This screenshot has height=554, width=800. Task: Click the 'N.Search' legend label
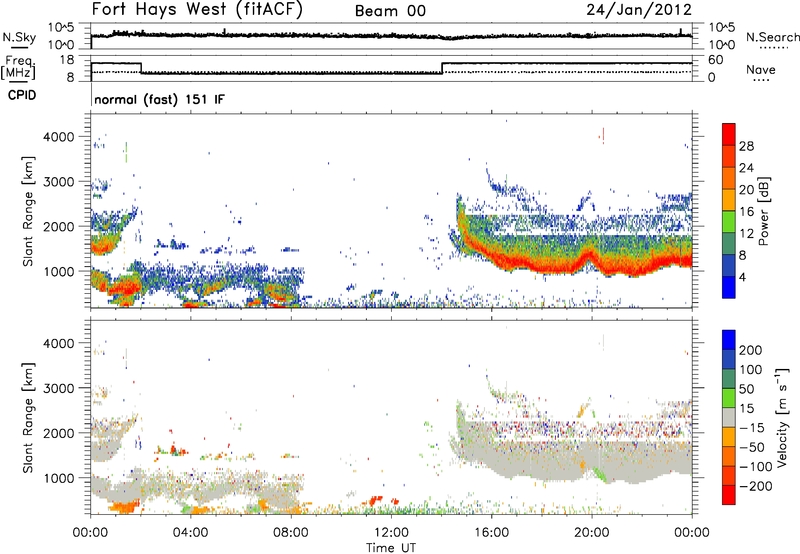(x=772, y=37)
